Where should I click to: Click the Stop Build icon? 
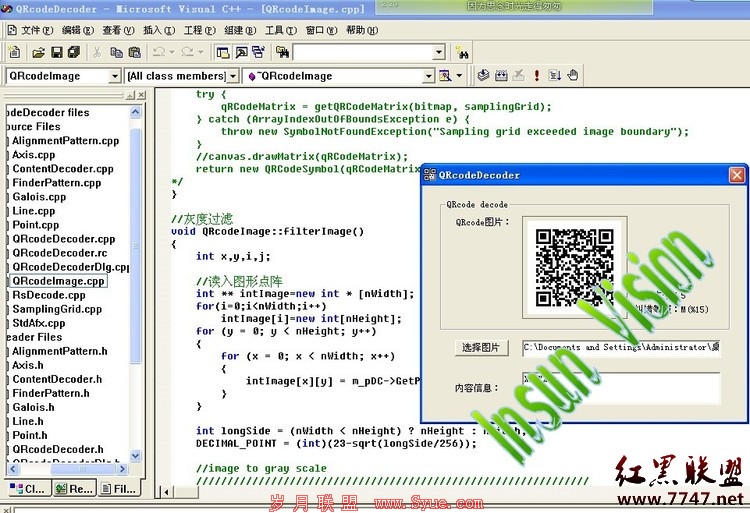coord(518,75)
